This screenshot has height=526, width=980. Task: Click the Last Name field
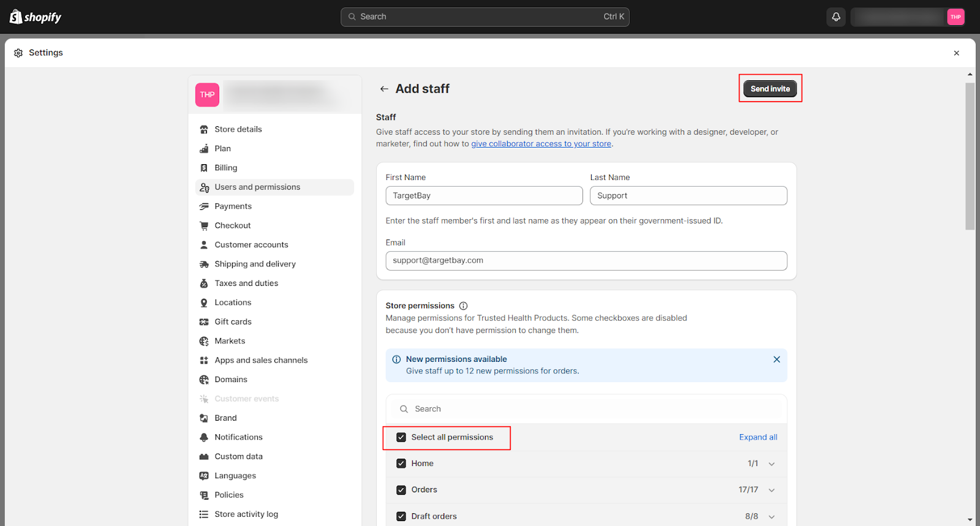[x=688, y=196]
